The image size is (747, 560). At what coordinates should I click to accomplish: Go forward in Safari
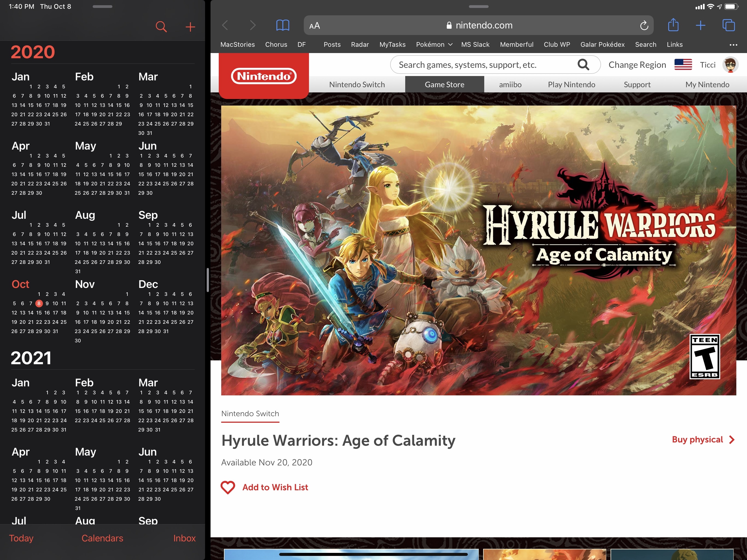click(253, 25)
